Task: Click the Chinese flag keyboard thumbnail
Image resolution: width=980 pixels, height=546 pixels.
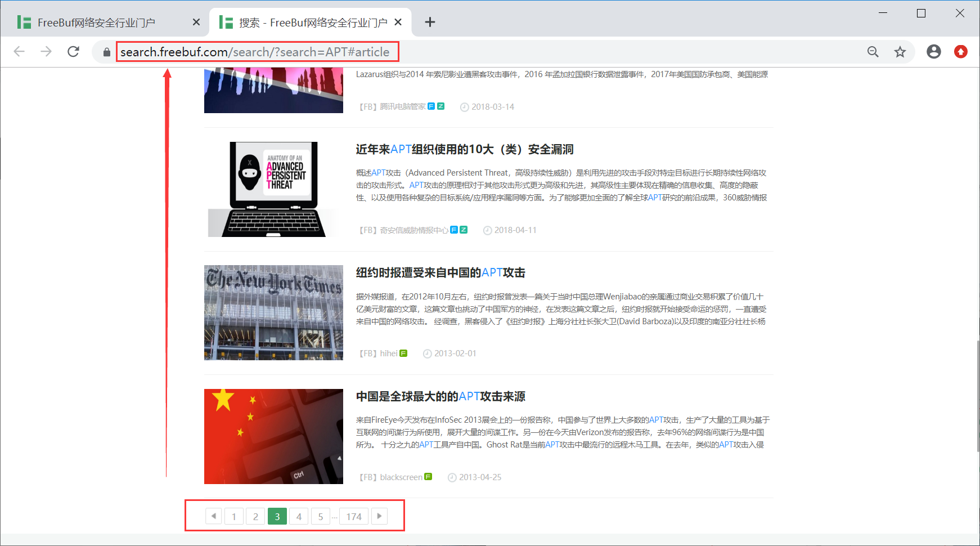Action: tap(273, 436)
